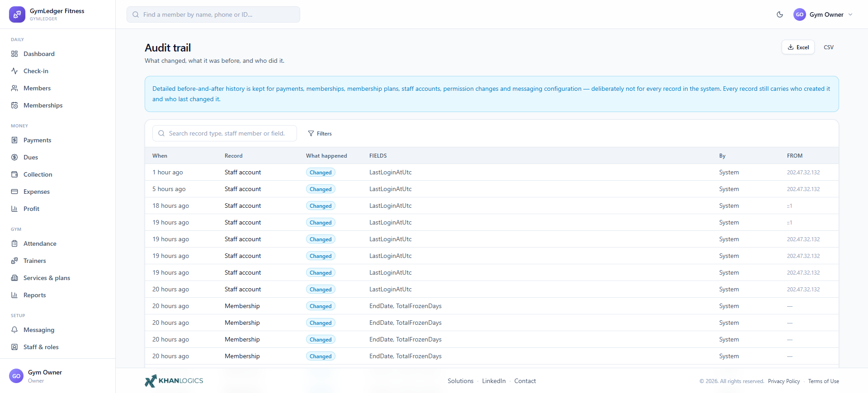Open the Reports chart icon
Viewport: 868px width, 393px height.
point(14,295)
